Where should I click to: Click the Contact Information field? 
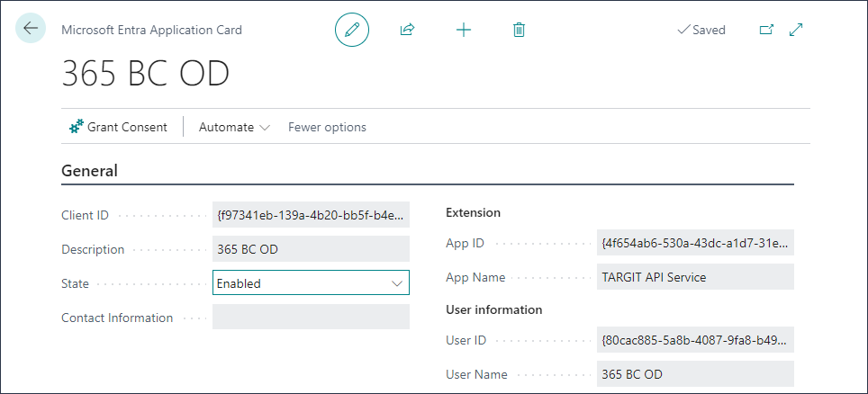pos(312,317)
